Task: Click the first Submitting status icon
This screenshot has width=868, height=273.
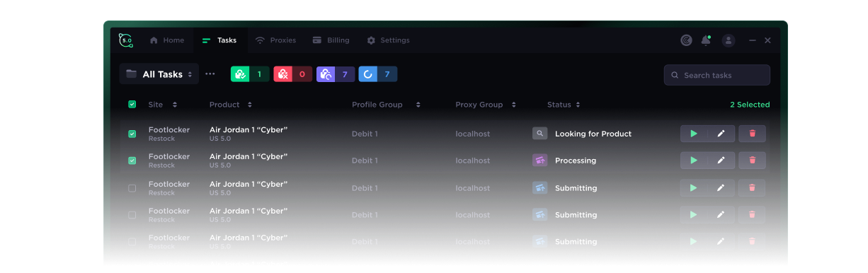Action: point(540,188)
